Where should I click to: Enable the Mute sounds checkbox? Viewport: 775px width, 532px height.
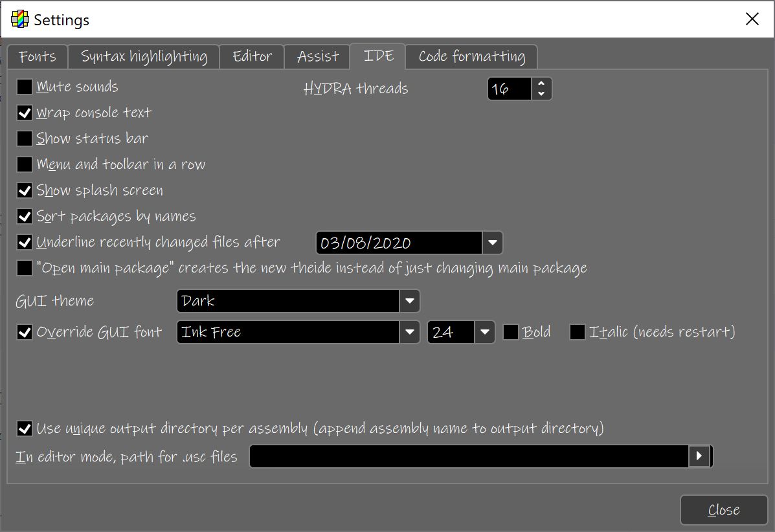tap(25, 87)
